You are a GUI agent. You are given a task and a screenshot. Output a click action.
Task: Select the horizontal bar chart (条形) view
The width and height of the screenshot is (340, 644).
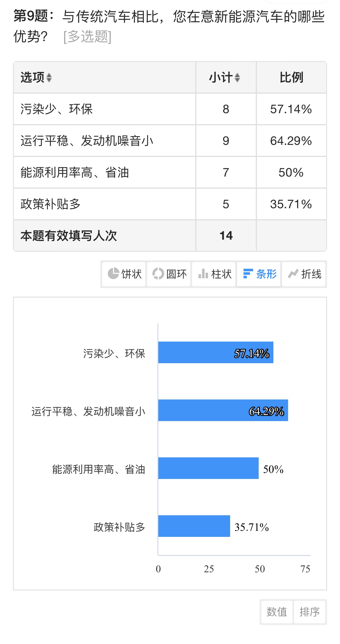point(259,274)
